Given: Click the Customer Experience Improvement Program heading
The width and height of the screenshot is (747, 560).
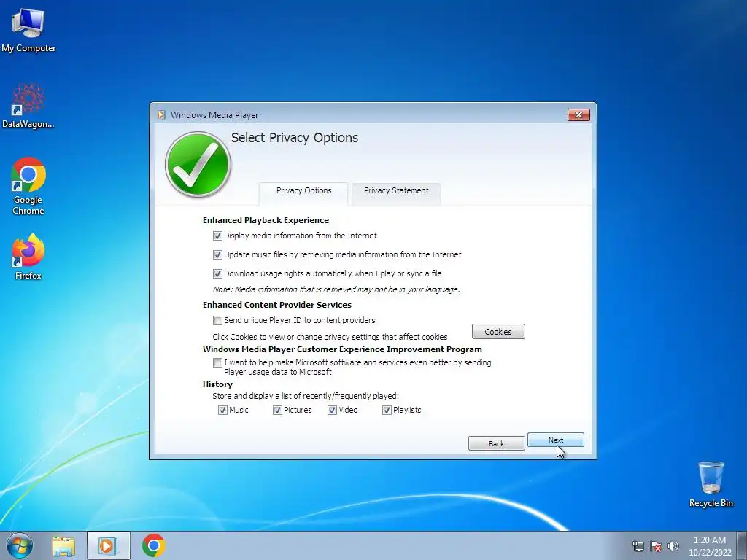Looking at the screenshot, I should [x=343, y=349].
